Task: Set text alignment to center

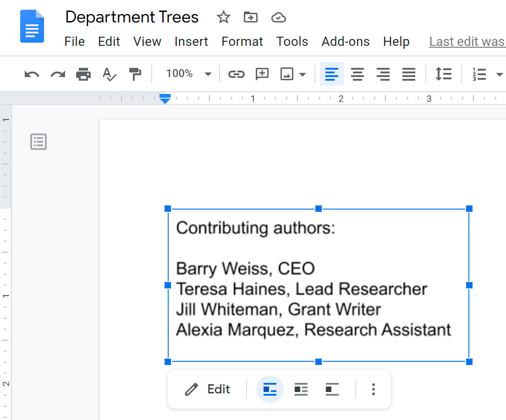Action: point(357,74)
